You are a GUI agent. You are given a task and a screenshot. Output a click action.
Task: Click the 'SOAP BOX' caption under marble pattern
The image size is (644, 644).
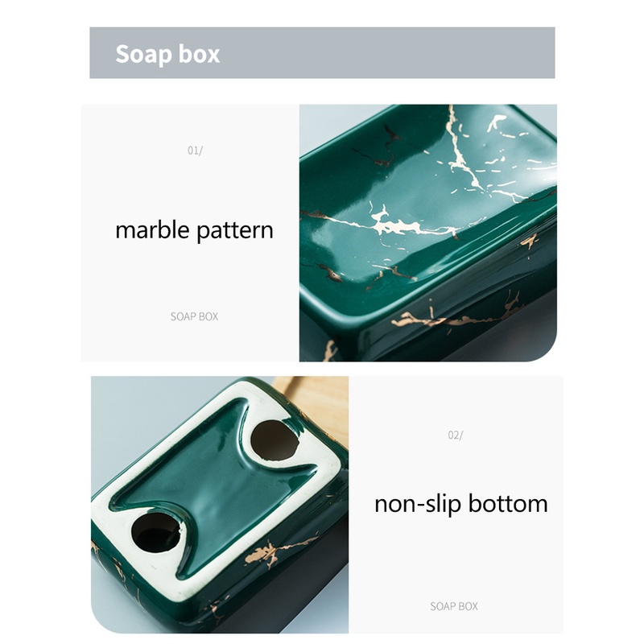coord(194,316)
